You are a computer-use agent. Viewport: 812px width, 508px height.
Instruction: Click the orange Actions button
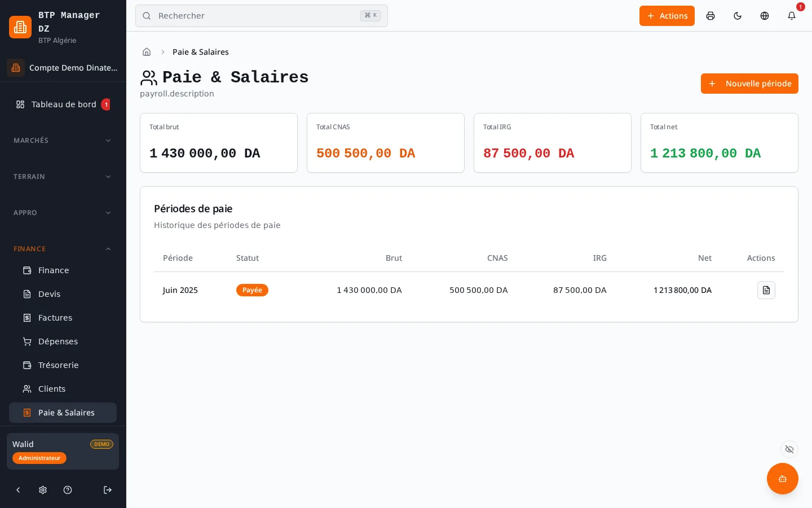click(667, 16)
